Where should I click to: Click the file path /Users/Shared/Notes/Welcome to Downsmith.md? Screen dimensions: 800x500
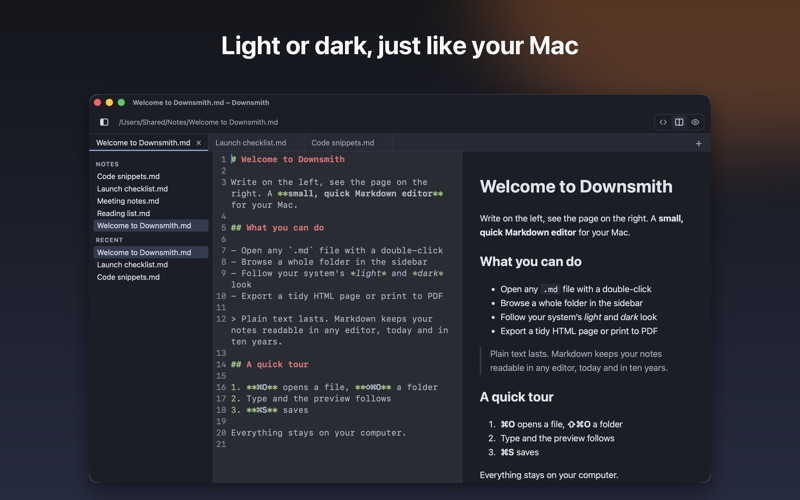(198, 122)
